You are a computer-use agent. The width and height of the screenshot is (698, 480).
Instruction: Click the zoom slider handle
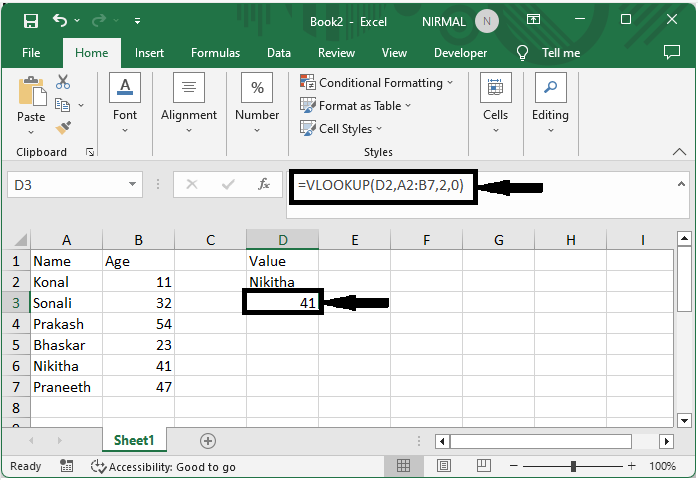coord(573,466)
